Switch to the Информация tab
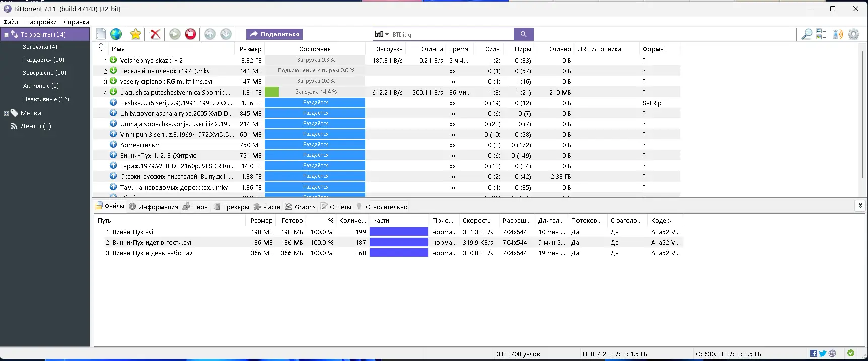The height and width of the screenshot is (361, 868). point(154,207)
